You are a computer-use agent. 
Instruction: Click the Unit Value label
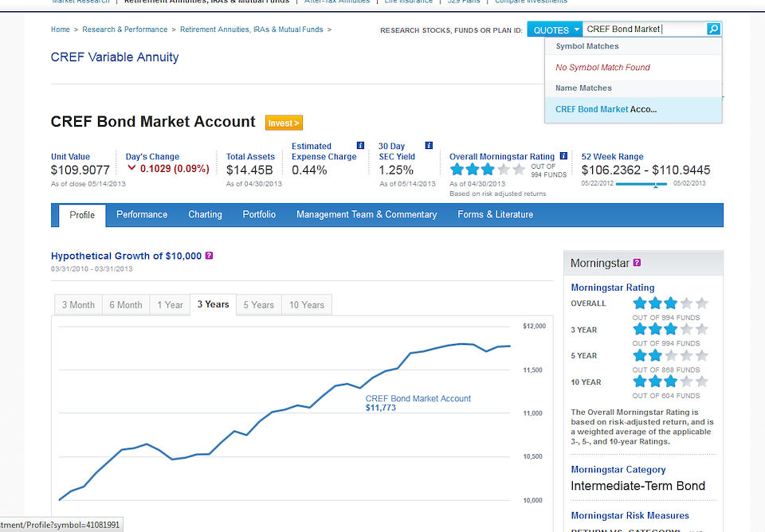tap(70, 157)
